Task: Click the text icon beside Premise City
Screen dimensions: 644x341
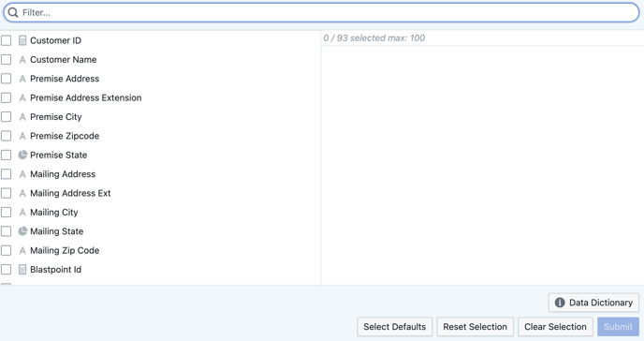Action: [22, 117]
